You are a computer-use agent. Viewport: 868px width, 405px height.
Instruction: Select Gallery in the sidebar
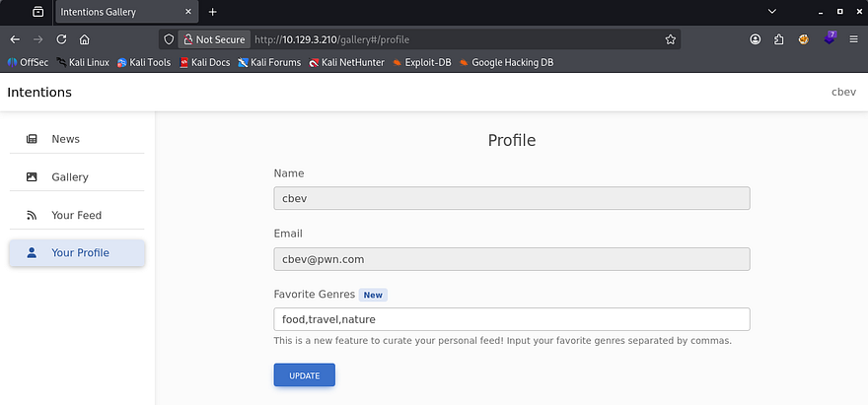click(69, 177)
